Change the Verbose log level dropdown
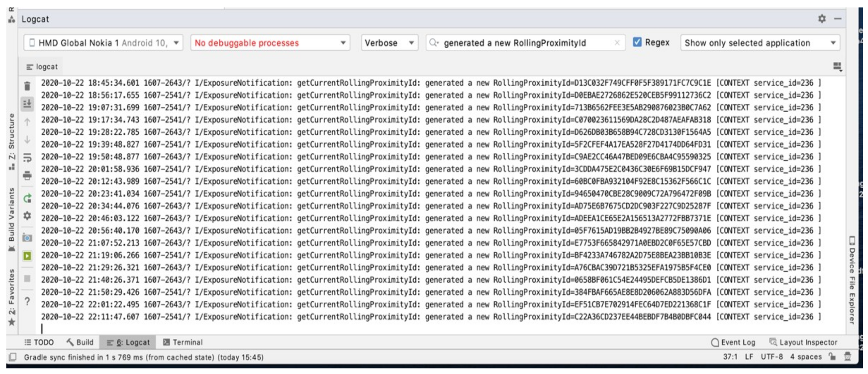868x374 pixels. [x=389, y=43]
